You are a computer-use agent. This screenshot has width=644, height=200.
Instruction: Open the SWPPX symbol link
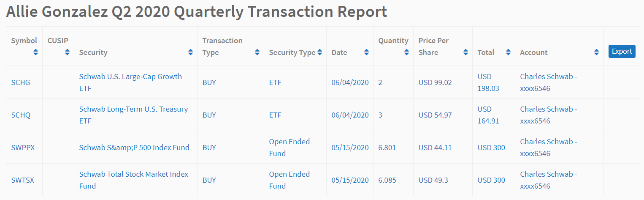point(23,148)
